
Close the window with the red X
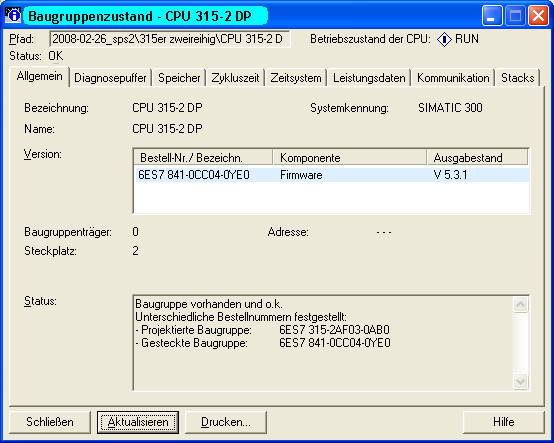538,16
